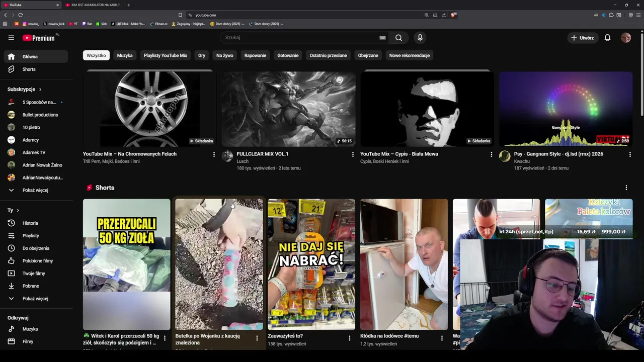Viewport: 644px width, 362px height.
Task: Play Kłódka na lodówce short
Action: [x=404, y=264]
